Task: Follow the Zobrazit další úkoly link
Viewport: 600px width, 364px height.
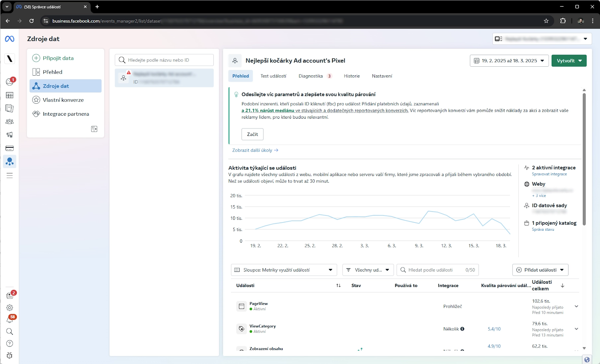Action: click(x=255, y=150)
